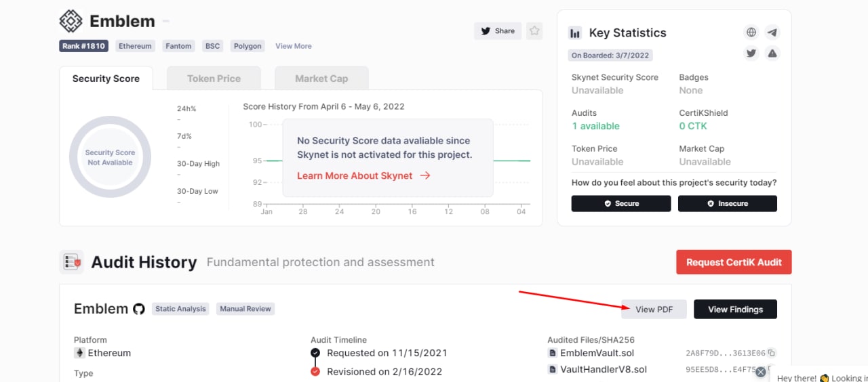Select the BSC chain tag
Screen dimensions: 868x382
tap(213, 46)
